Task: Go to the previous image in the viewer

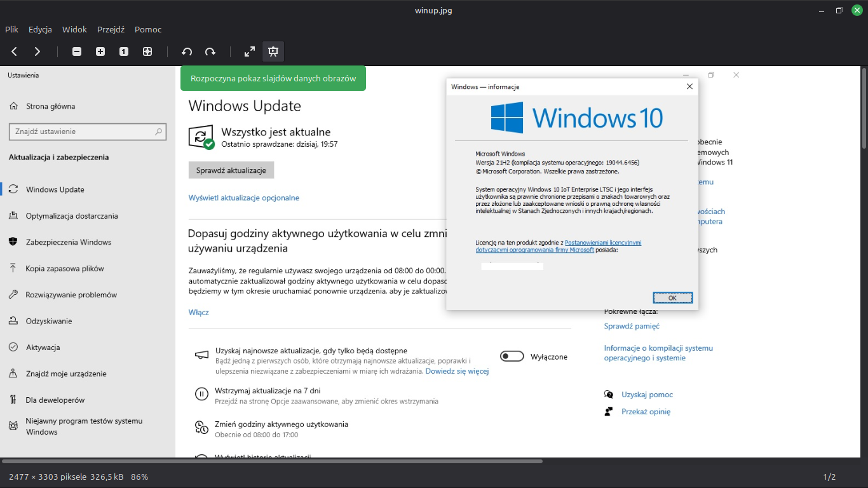Action: (14, 51)
